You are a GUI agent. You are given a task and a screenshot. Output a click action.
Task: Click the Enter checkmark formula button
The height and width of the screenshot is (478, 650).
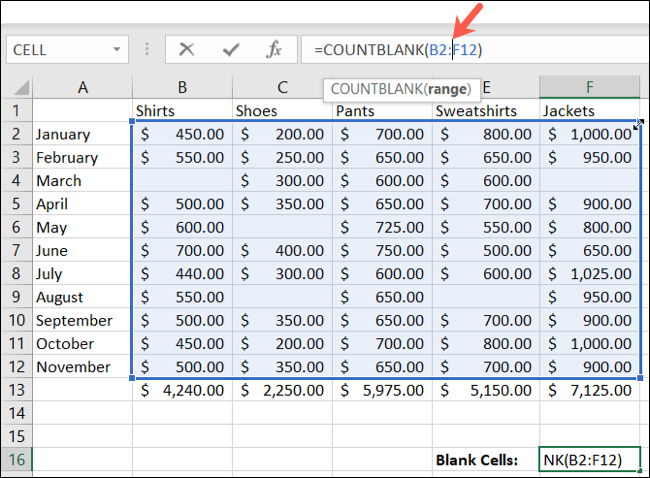pos(230,49)
